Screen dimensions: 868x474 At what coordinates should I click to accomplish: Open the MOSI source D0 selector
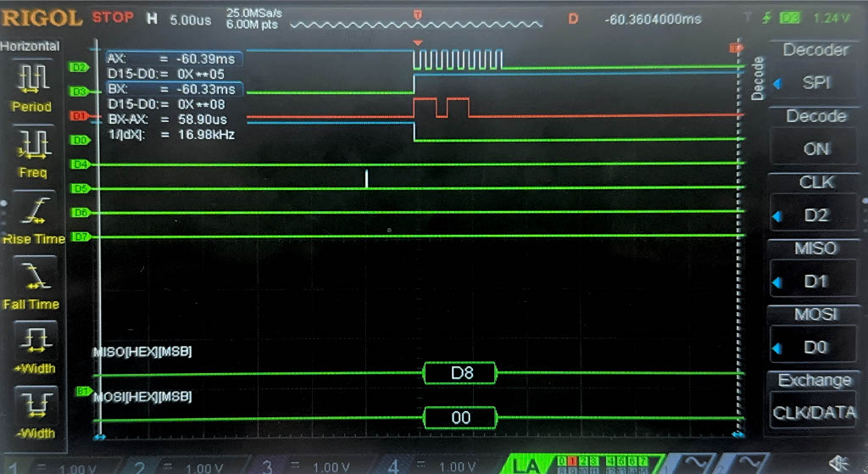tap(816, 347)
